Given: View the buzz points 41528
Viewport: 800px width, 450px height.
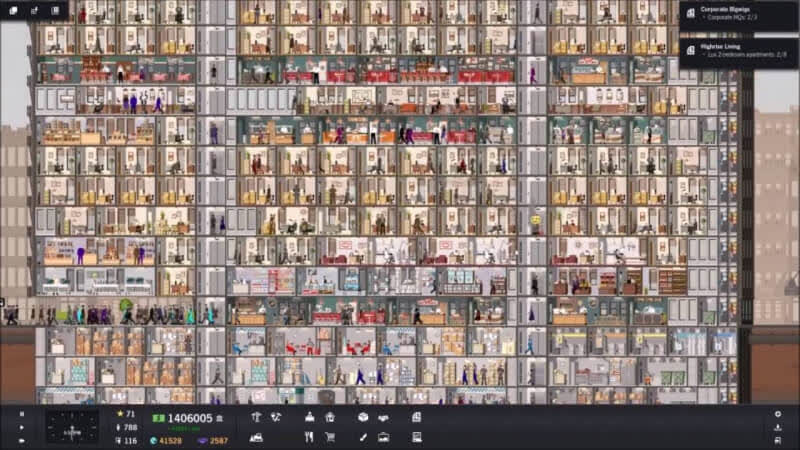Looking at the screenshot, I should pos(166,441).
